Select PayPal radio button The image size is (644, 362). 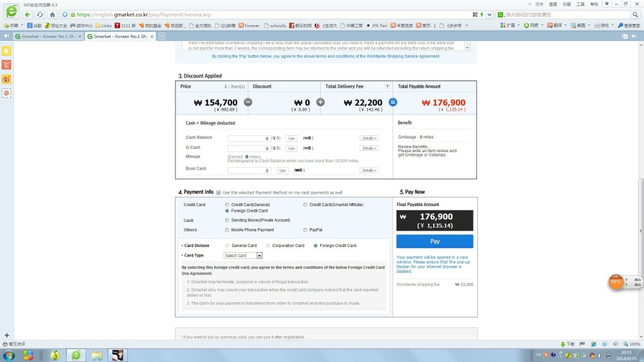click(x=305, y=230)
